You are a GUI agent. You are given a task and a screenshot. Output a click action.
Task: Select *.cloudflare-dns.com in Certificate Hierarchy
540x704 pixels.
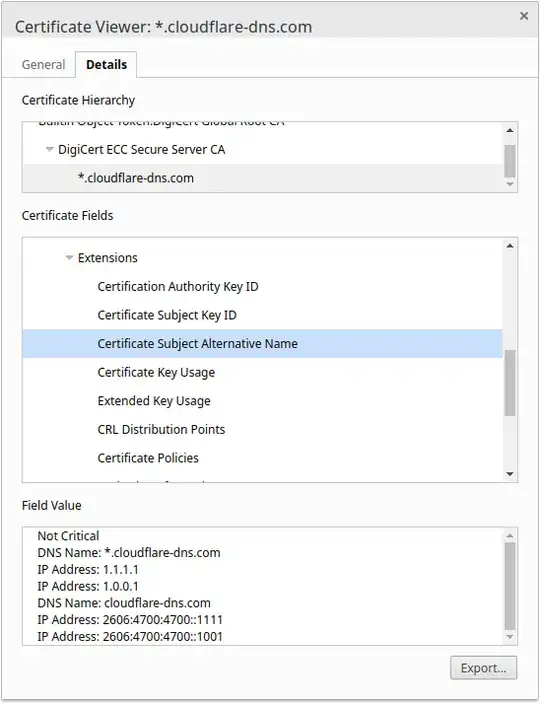263,178
